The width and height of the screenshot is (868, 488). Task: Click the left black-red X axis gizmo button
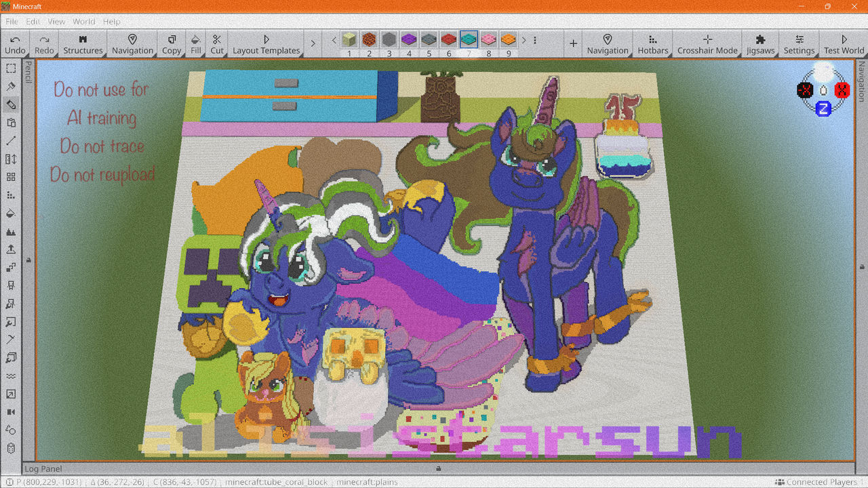805,90
